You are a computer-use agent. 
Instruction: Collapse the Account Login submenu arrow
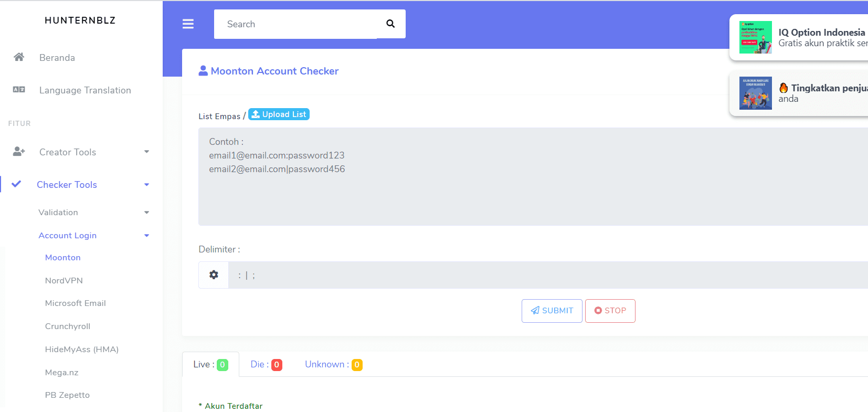147,236
